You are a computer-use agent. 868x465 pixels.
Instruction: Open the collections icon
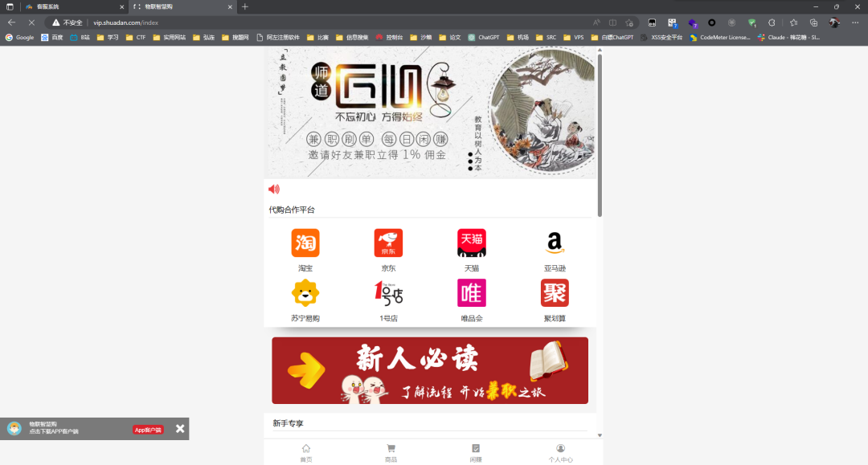[x=813, y=22]
